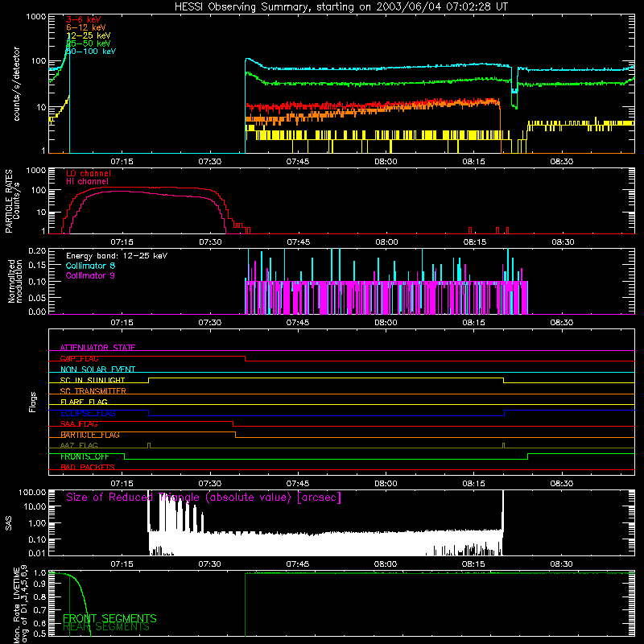This screenshot has height=644, width=644.
Task: Select the blue ECLIPSE_FLAG label
Action: coord(88,413)
